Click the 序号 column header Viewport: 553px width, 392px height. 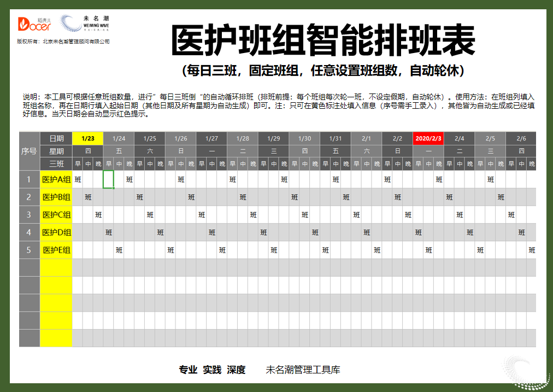(x=29, y=150)
